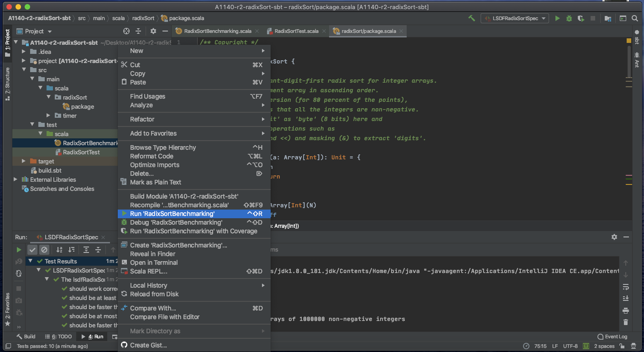Click the Project Structure folder icon
Screen dimensions: 644x352
(x=607, y=18)
